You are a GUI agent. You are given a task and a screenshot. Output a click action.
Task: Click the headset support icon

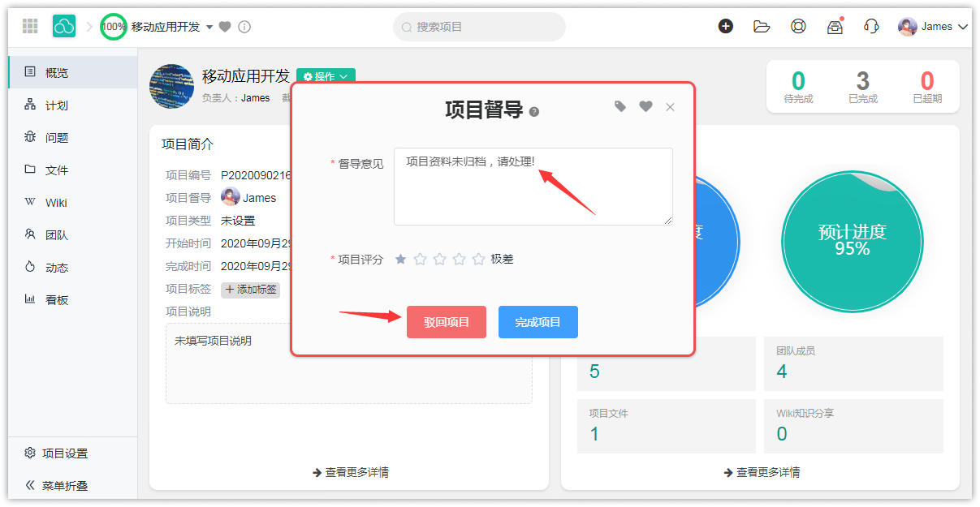click(871, 26)
